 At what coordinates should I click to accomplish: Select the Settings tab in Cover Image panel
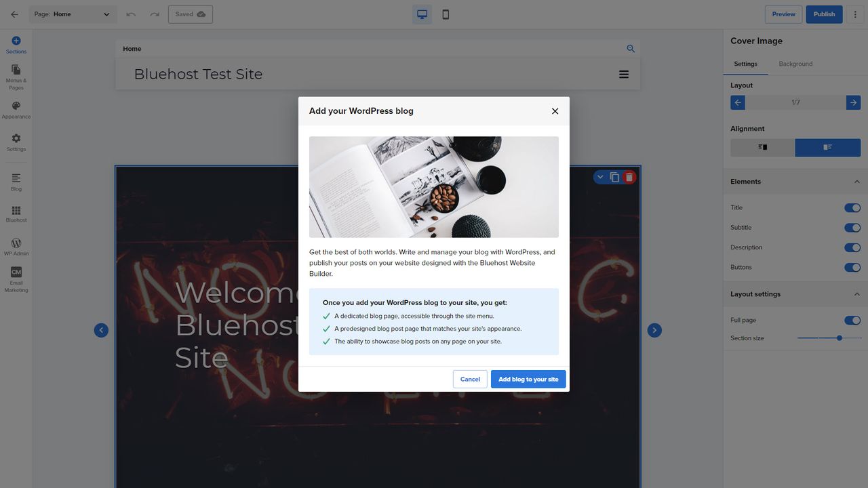(x=745, y=64)
